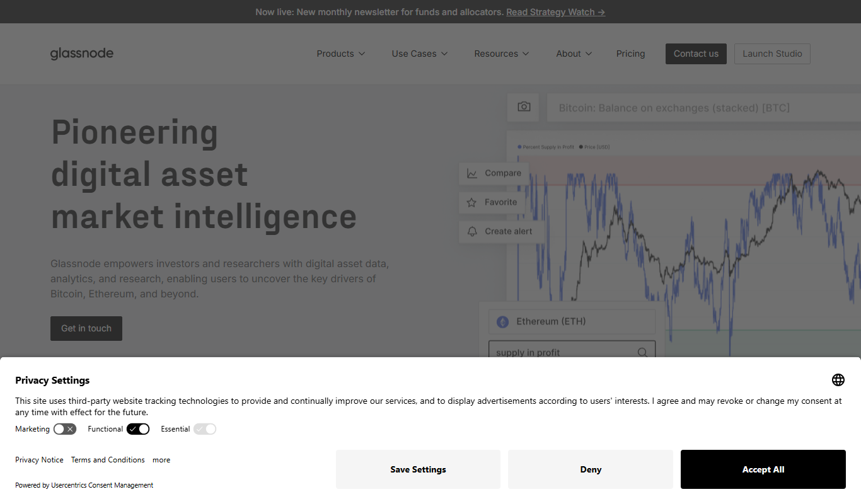The height and width of the screenshot is (504, 861).
Task: Open the Privacy Notice link
Action: click(x=39, y=460)
